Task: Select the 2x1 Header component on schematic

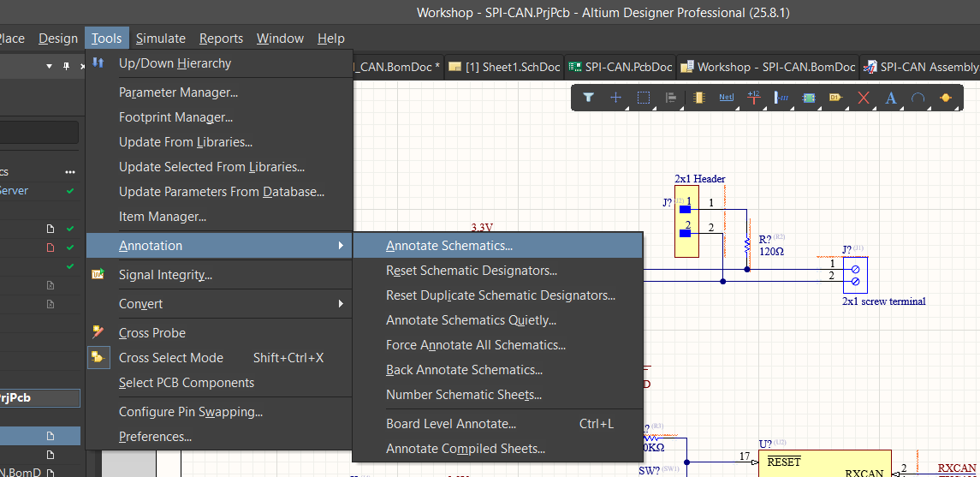Action: point(687,221)
